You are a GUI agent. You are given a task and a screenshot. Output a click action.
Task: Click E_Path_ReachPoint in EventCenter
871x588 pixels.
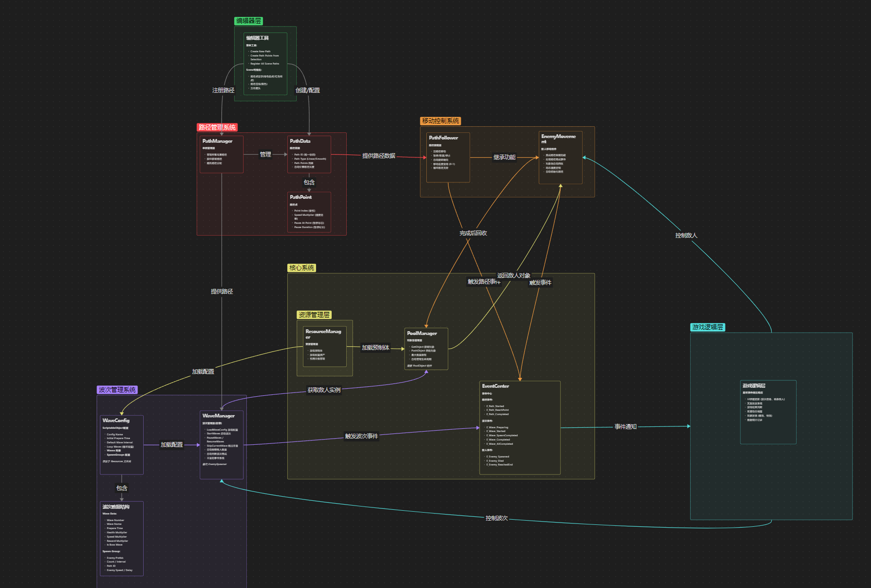pyautogui.click(x=497, y=410)
